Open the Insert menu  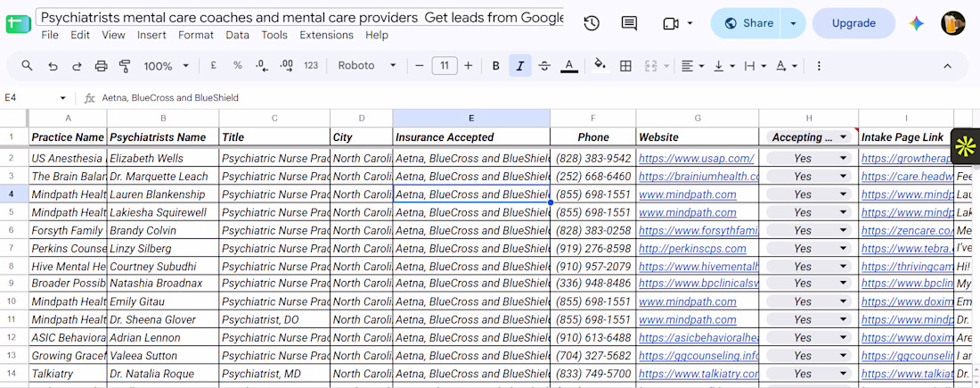click(x=151, y=35)
